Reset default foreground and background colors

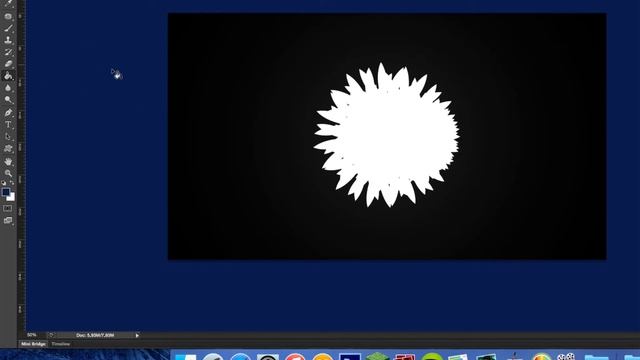coord(4,182)
